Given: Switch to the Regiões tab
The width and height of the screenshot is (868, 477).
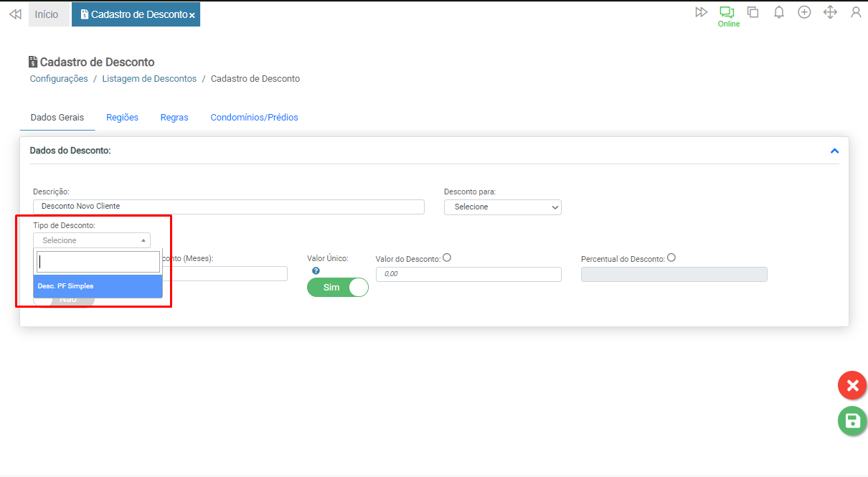Looking at the screenshot, I should pyautogui.click(x=122, y=118).
